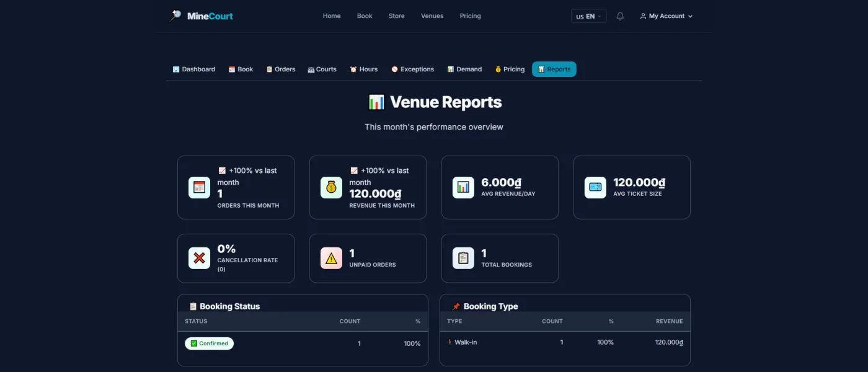The width and height of the screenshot is (868, 372).
Task: Click the MineCourt logo
Action: [x=201, y=16]
